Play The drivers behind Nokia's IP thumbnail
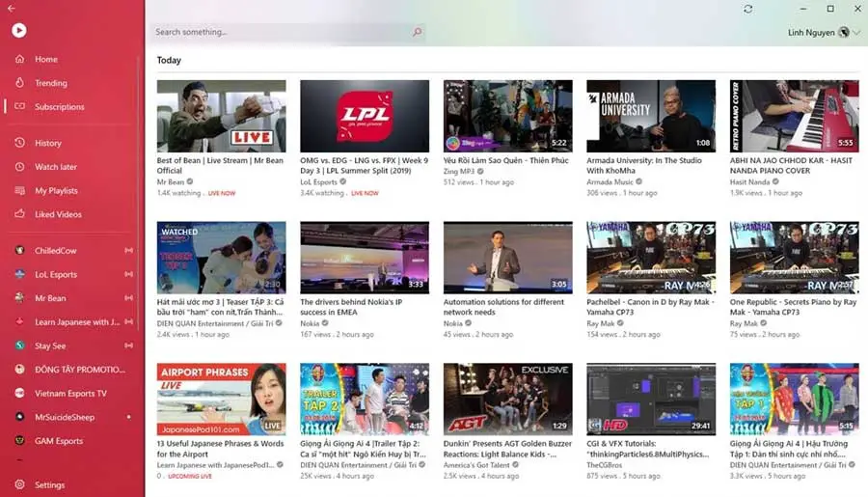Image resolution: width=868 pixels, height=497 pixels. click(x=365, y=258)
